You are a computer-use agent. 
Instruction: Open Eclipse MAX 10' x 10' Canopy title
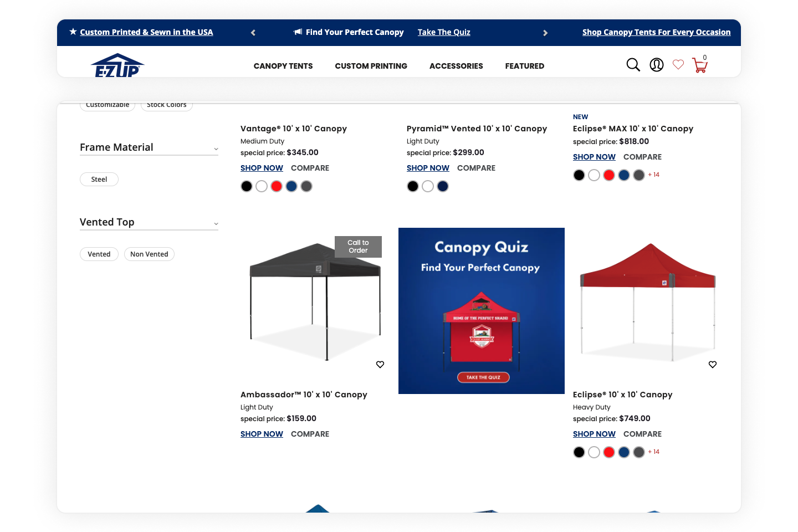[x=633, y=129]
